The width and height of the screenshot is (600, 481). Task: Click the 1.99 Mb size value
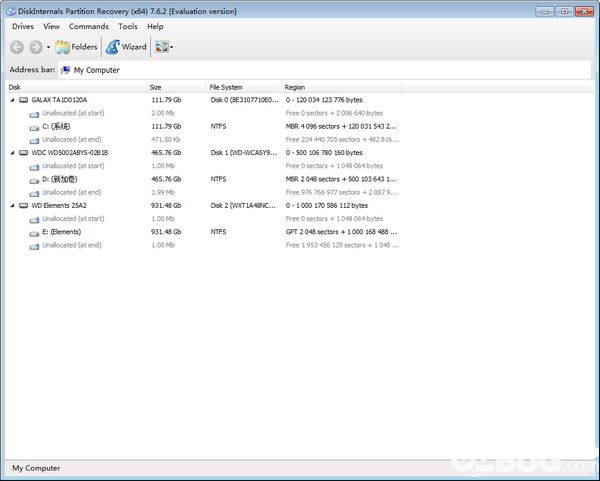(163, 192)
